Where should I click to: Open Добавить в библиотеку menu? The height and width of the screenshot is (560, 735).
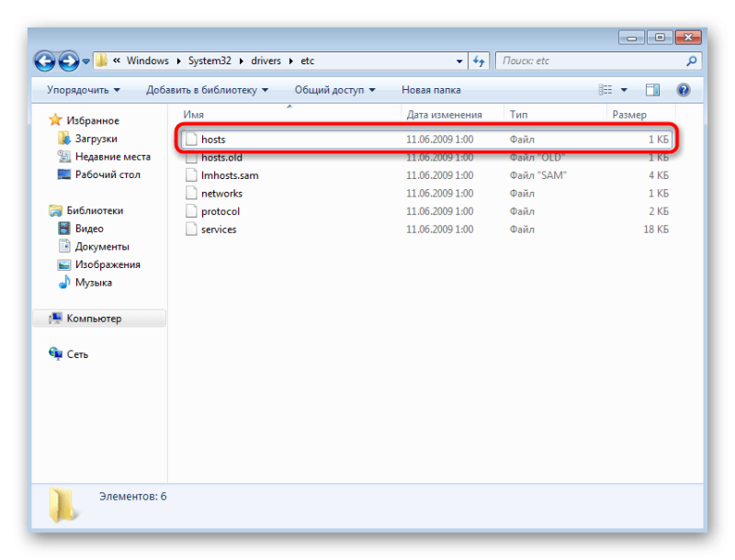[208, 90]
